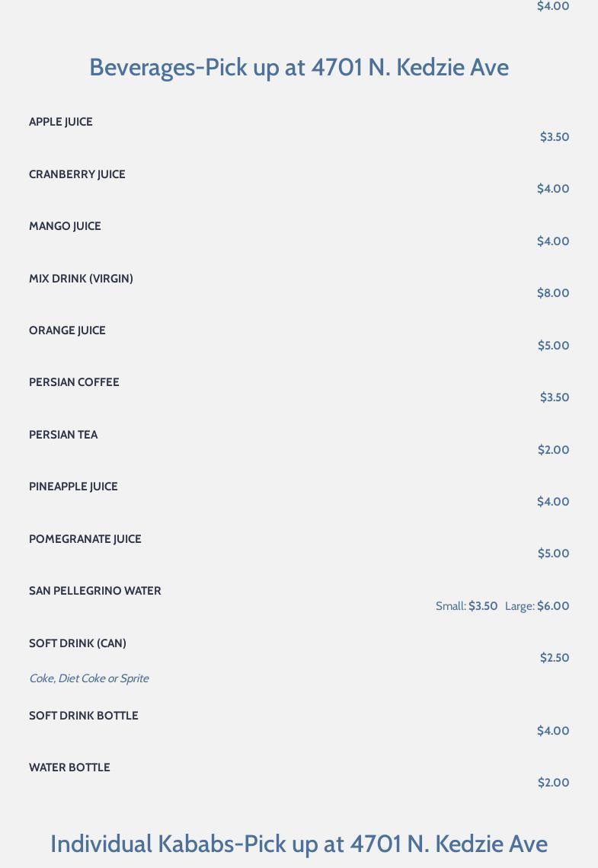Click the Soft Drink (Can) item
Screen dimensions: 598x868
(x=78, y=643)
